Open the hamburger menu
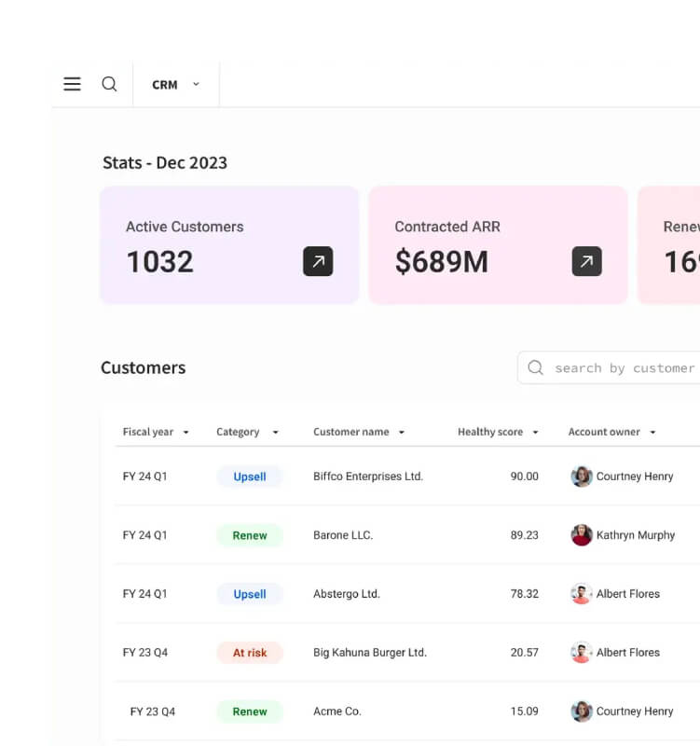 pyautogui.click(x=73, y=84)
